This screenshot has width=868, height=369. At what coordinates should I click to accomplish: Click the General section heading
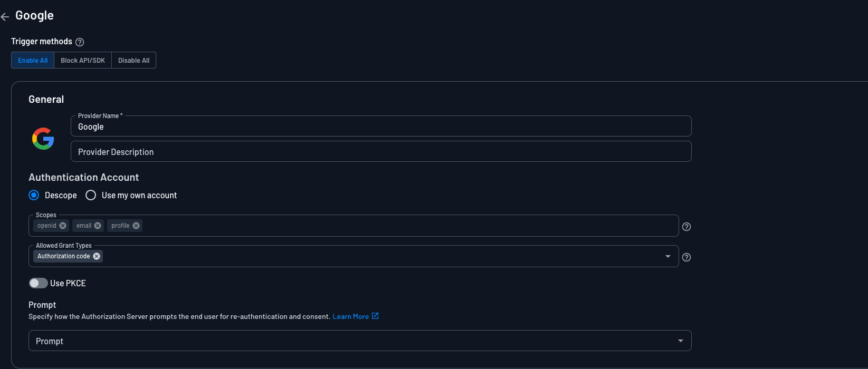[x=46, y=100]
